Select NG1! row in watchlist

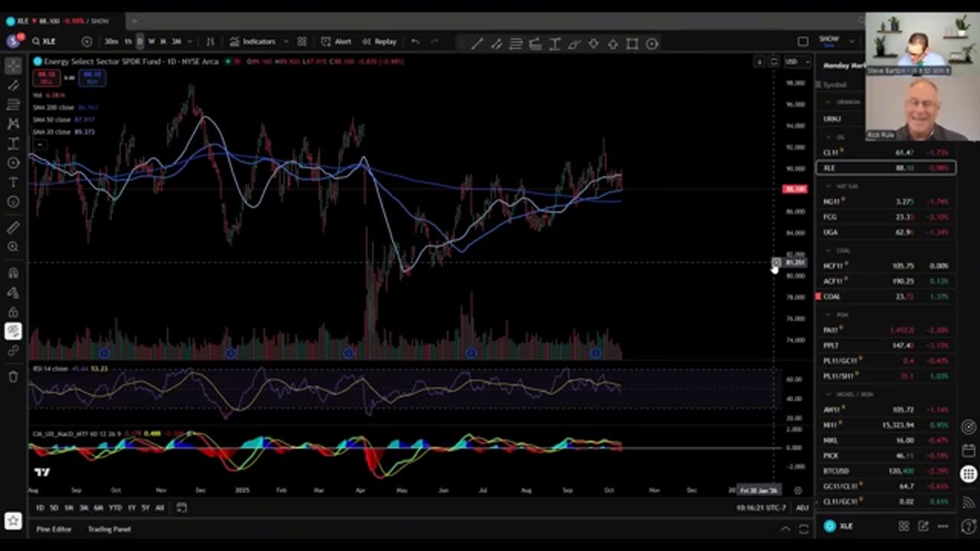(x=887, y=201)
